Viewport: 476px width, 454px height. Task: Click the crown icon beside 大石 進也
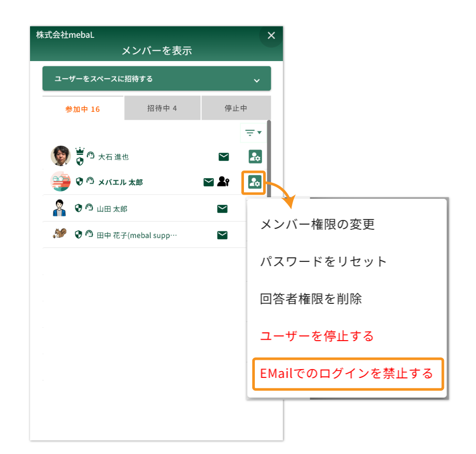click(80, 152)
